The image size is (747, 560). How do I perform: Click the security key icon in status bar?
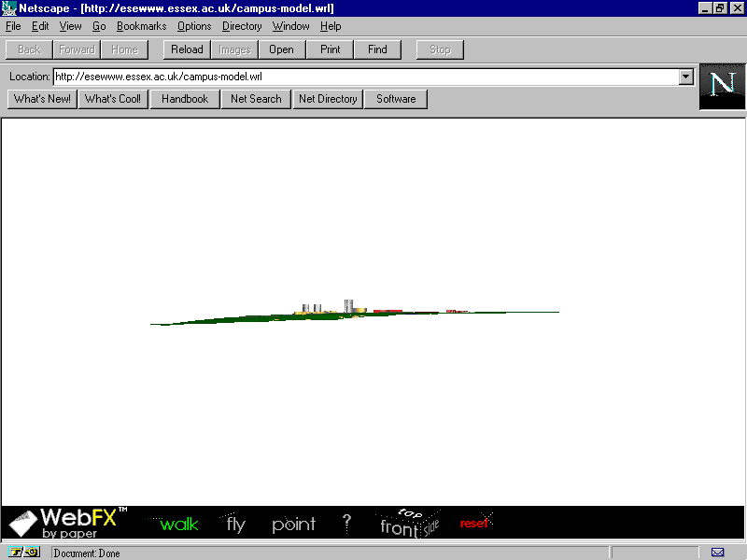(25, 553)
